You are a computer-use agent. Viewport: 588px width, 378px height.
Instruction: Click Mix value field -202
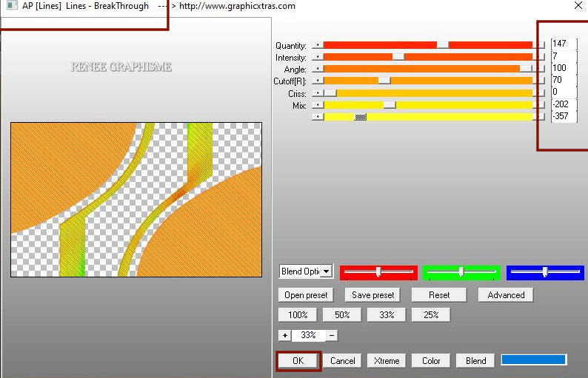click(564, 104)
